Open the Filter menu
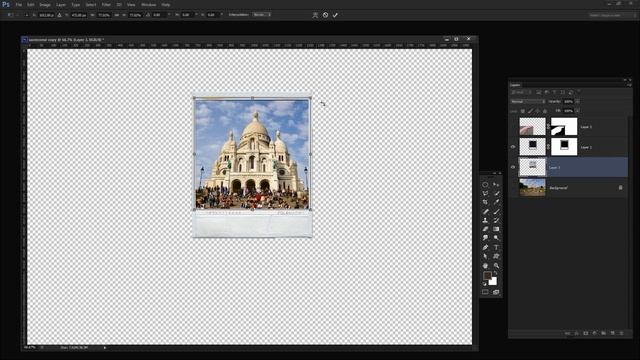 pyautogui.click(x=106, y=5)
